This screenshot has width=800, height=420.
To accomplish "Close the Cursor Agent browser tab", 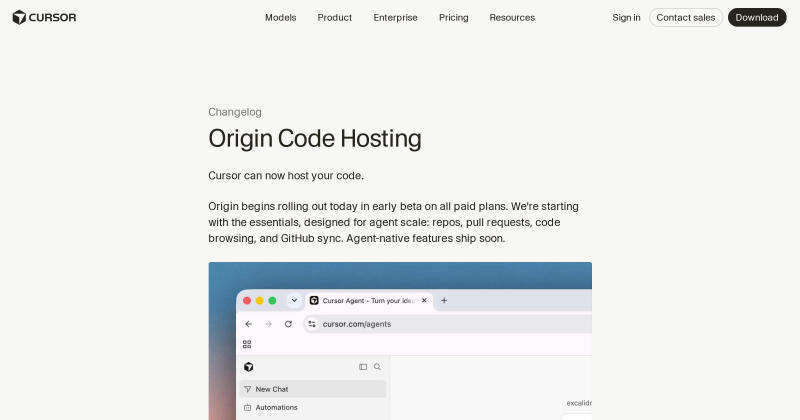I will [424, 301].
